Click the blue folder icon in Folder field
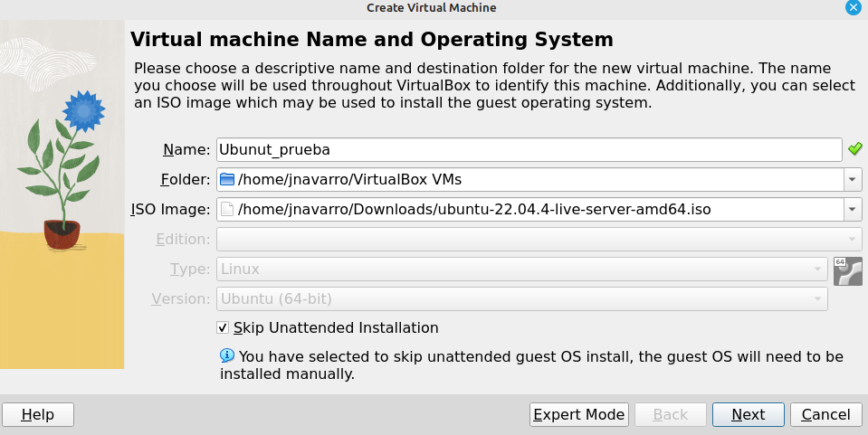This screenshot has width=868, height=435. 226,179
